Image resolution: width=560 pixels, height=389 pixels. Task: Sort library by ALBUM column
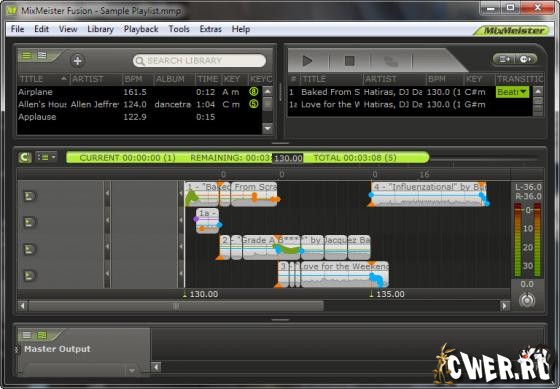tap(174, 79)
